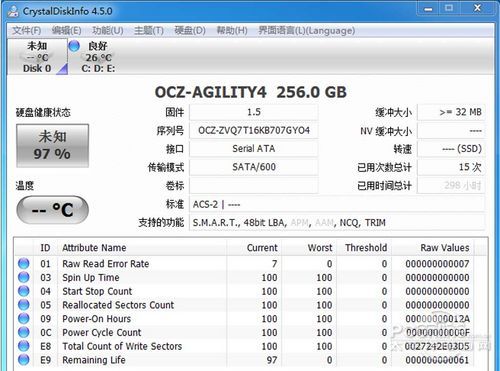Select the Reallocated Sectors Count attribute text
This screenshot has height=371, width=500.
(118, 305)
